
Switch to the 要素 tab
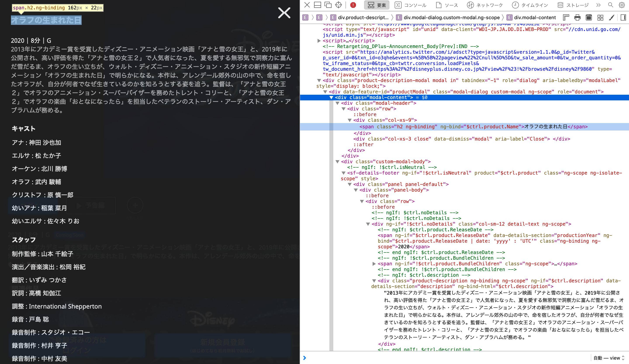pos(377,5)
